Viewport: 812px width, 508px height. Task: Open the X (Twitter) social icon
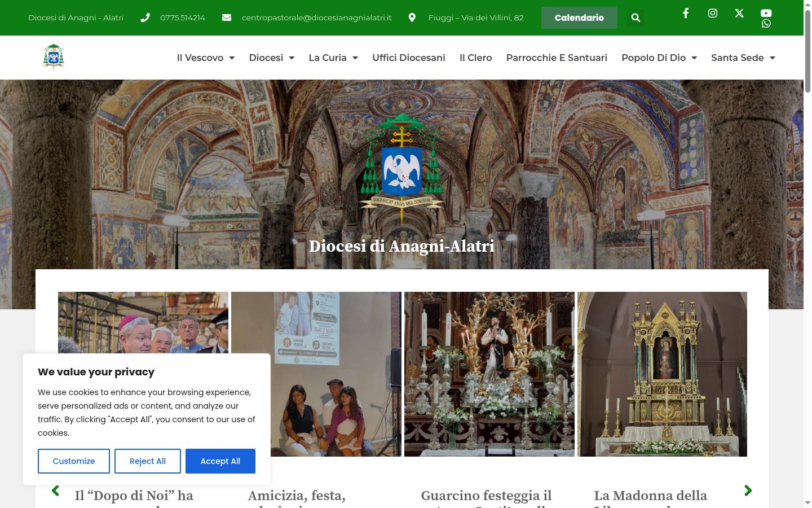pyautogui.click(x=739, y=13)
